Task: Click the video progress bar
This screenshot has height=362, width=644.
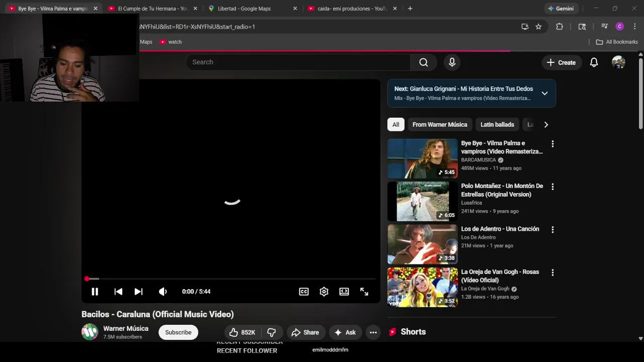Action: (x=231, y=279)
